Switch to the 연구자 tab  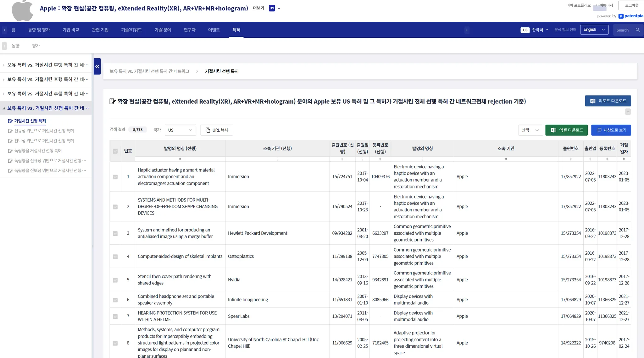pos(189,30)
